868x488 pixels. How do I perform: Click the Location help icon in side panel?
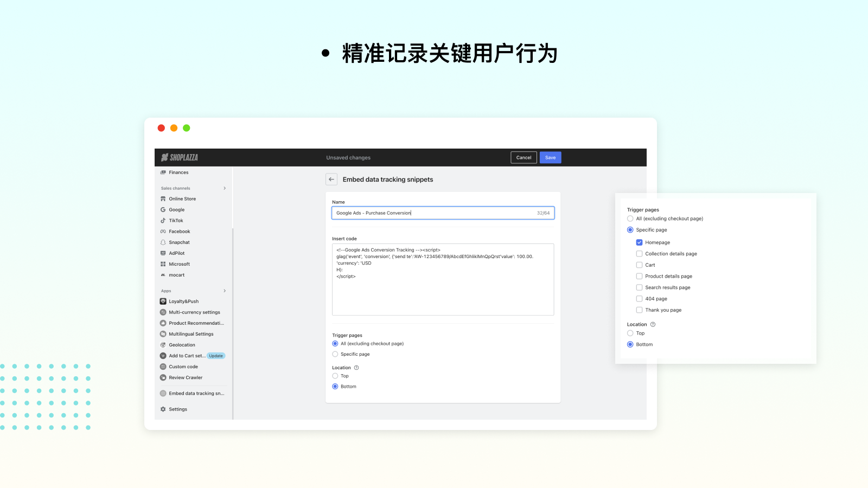pyautogui.click(x=653, y=324)
